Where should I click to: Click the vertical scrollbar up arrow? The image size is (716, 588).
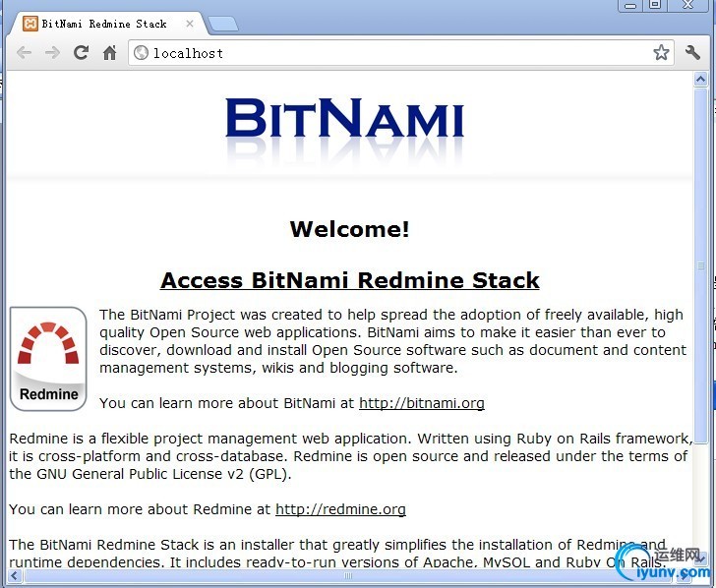(x=700, y=80)
